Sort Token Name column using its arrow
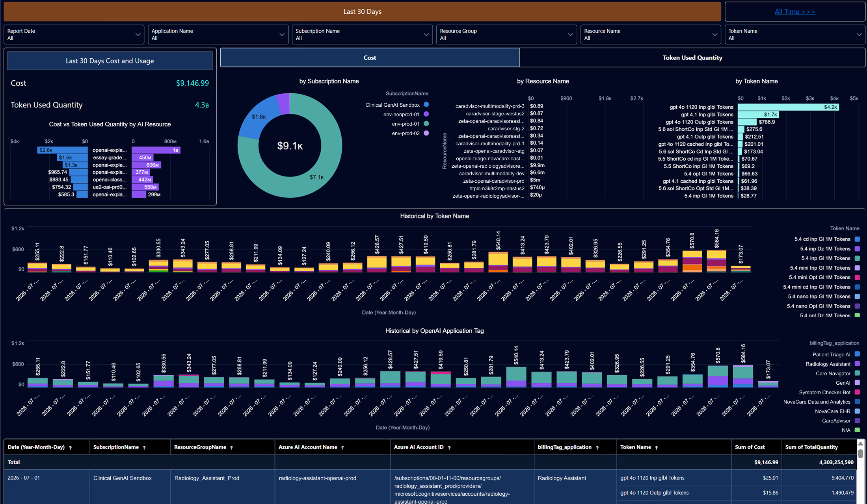The width and height of the screenshot is (867, 504). pos(657,447)
